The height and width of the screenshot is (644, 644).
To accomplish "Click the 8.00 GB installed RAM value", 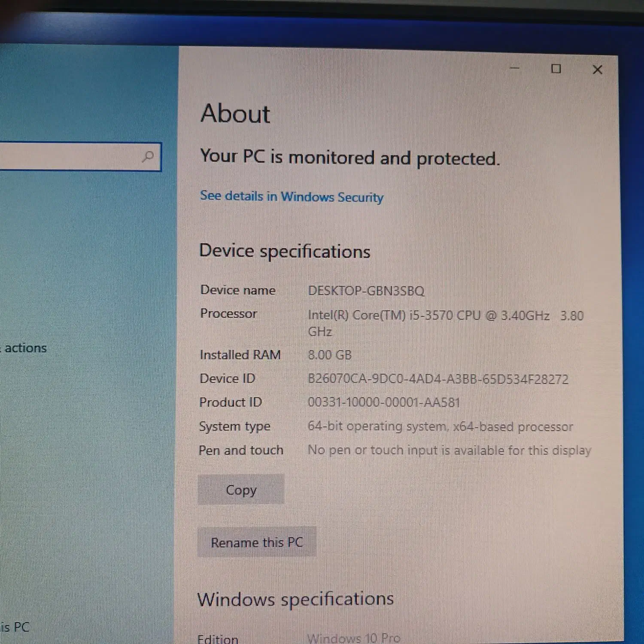I will tap(329, 355).
